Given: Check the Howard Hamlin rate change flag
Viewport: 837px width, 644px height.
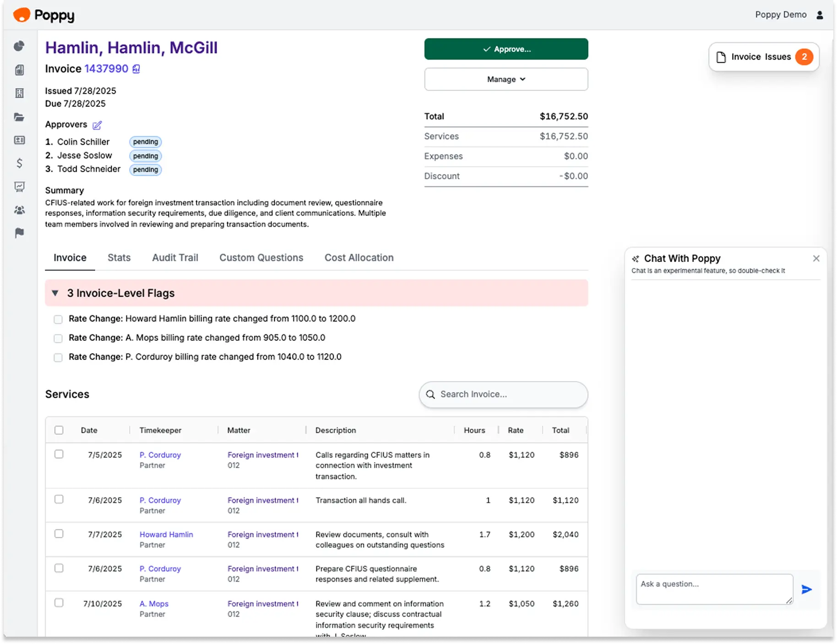Looking at the screenshot, I should pos(58,319).
